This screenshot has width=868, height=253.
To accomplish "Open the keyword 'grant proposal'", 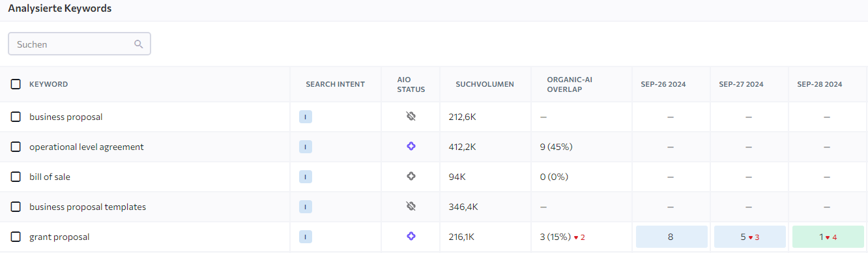I will click(x=59, y=237).
